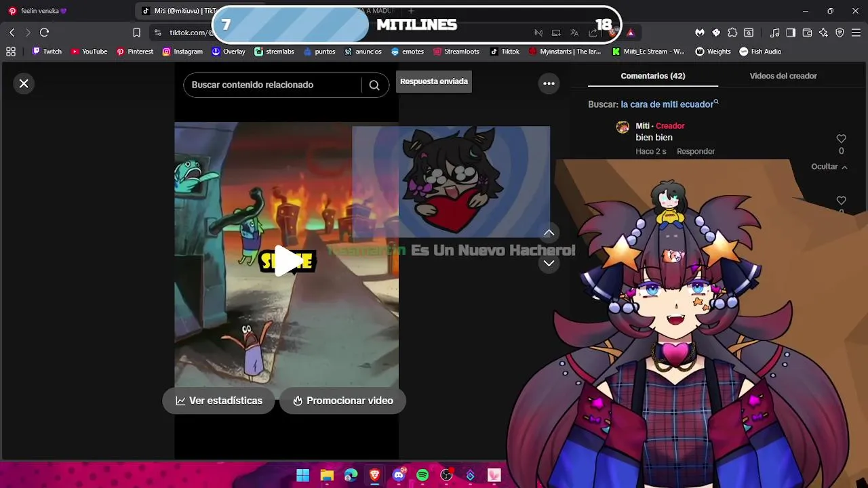
Task: Like the second comment's heart icon
Action: tap(841, 201)
